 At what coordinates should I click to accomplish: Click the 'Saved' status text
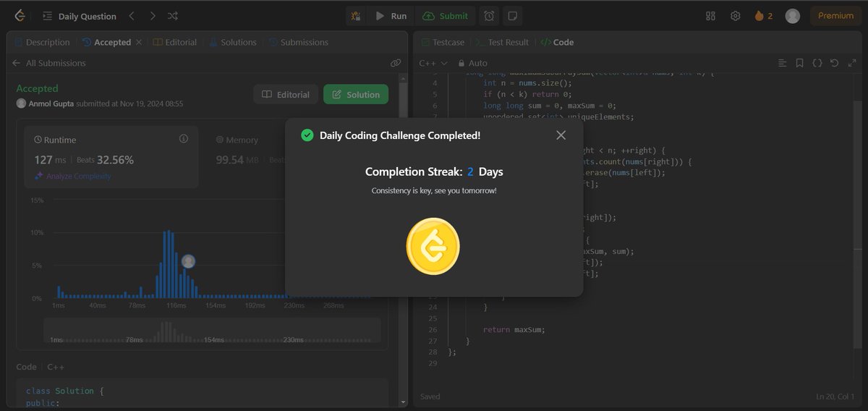coord(431,396)
